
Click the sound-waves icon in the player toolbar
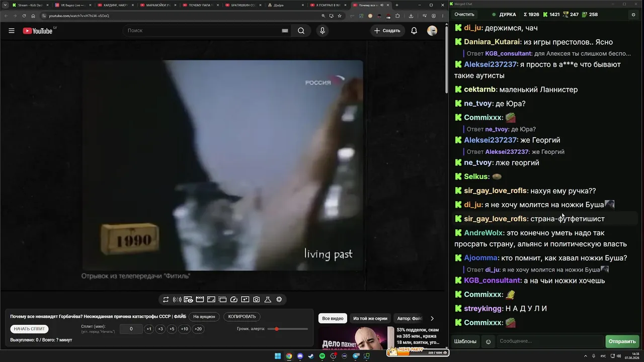pyautogui.click(x=177, y=300)
